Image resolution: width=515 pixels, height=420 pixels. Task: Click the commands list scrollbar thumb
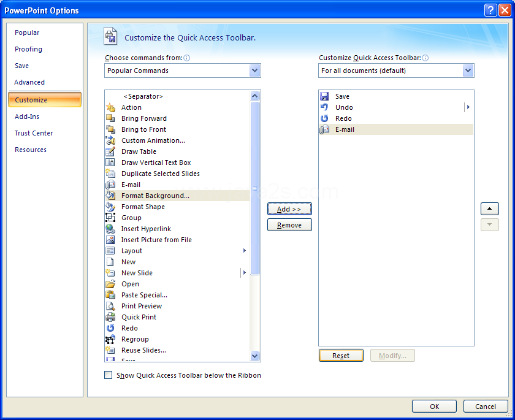[255, 188]
